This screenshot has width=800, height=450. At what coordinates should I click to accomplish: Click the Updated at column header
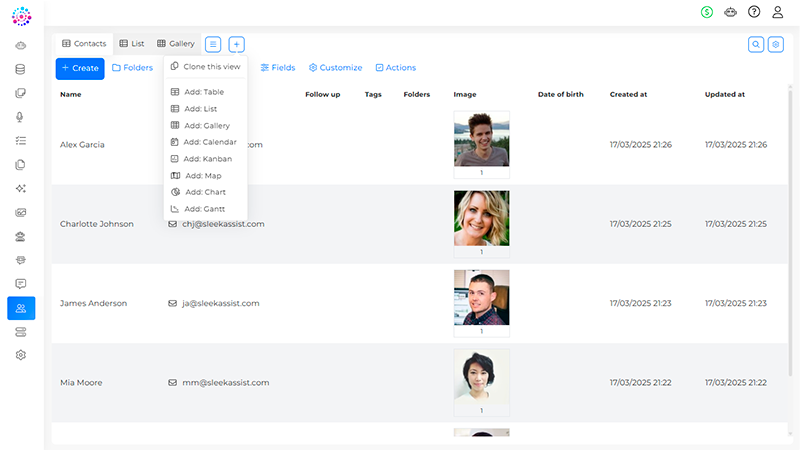[724, 94]
